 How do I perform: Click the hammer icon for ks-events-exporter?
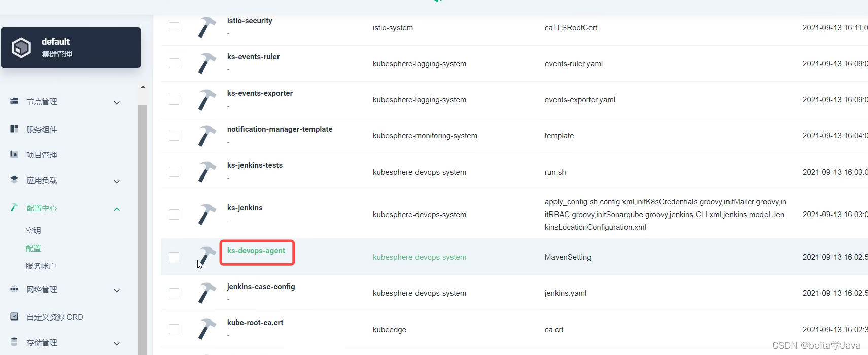tap(206, 100)
